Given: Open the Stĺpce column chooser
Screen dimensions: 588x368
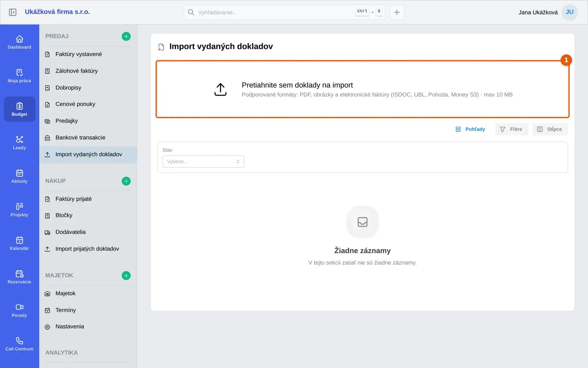Looking at the screenshot, I should pos(550,129).
